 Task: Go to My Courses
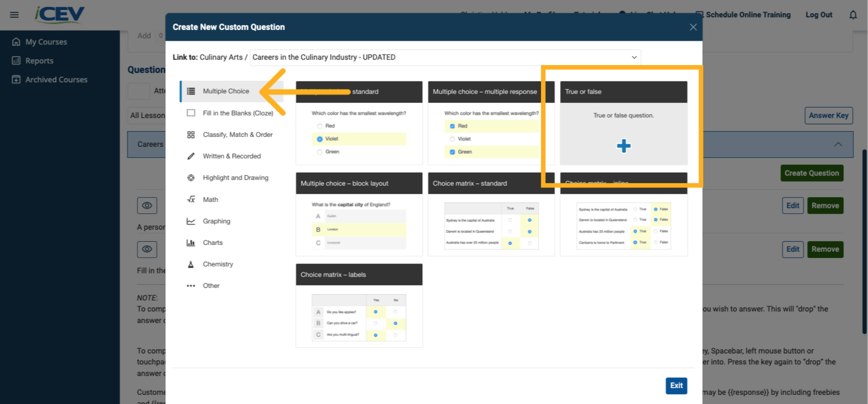pos(46,42)
